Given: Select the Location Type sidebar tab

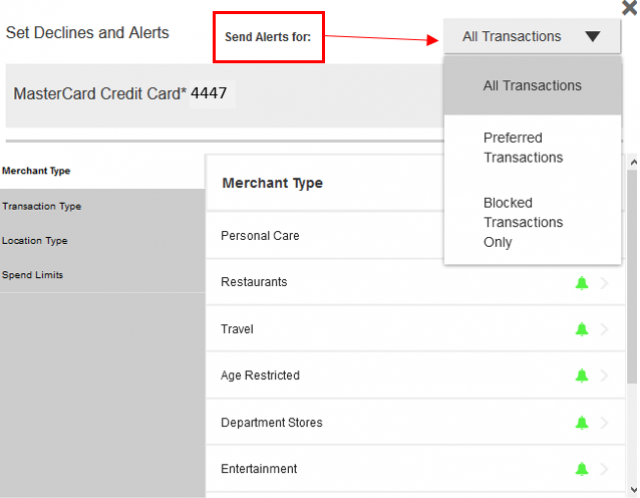Looking at the screenshot, I should (102, 240).
